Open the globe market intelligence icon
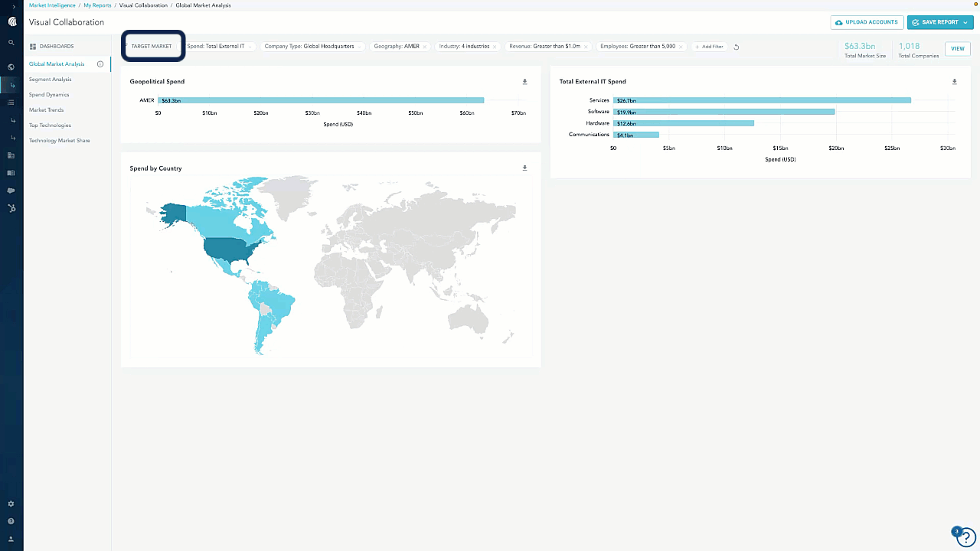The image size is (980, 551). pyautogui.click(x=11, y=67)
